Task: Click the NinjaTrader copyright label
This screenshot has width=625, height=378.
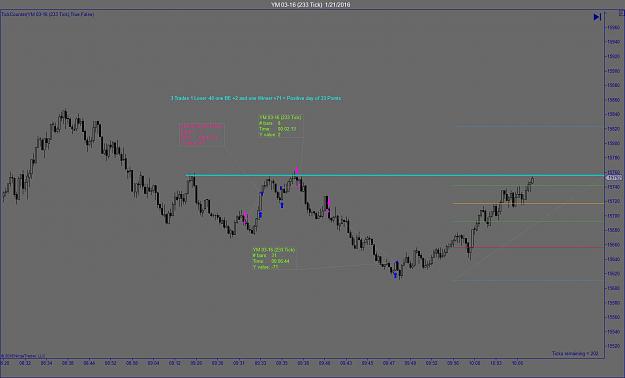Action: click(23, 356)
